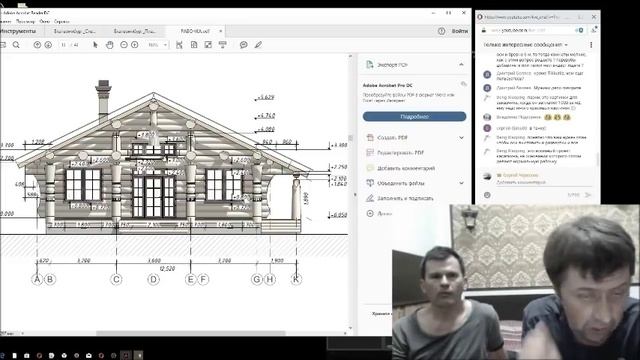Click the highlight pen icon
This screenshot has width=640, height=360.
pos(258,45)
